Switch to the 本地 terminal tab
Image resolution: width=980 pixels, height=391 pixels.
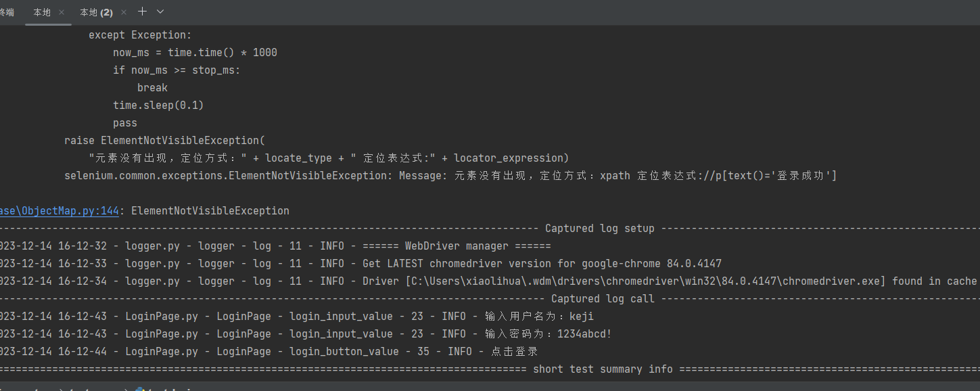[41, 12]
